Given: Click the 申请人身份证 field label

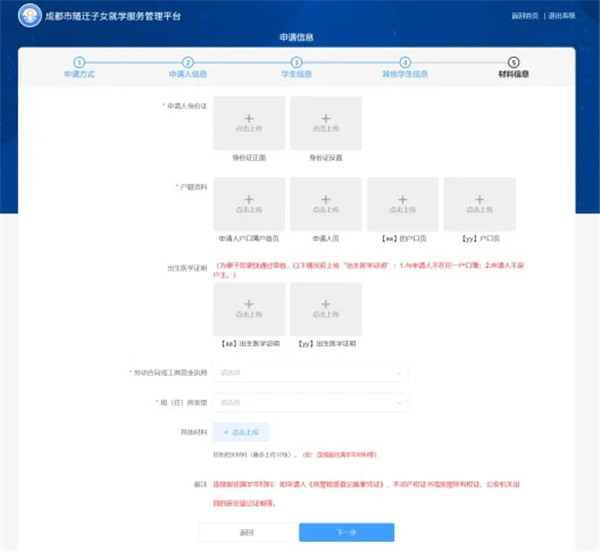Looking at the screenshot, I should pyautogui.click(x=187, y=106).
